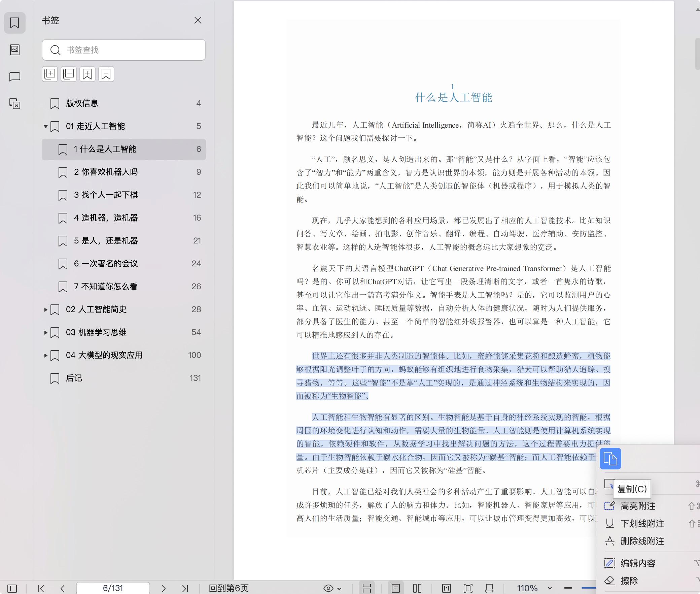Viewport: 700px width, 594px height.
Task: Open the thumbnails panel icon
Action: coord(15,50)
